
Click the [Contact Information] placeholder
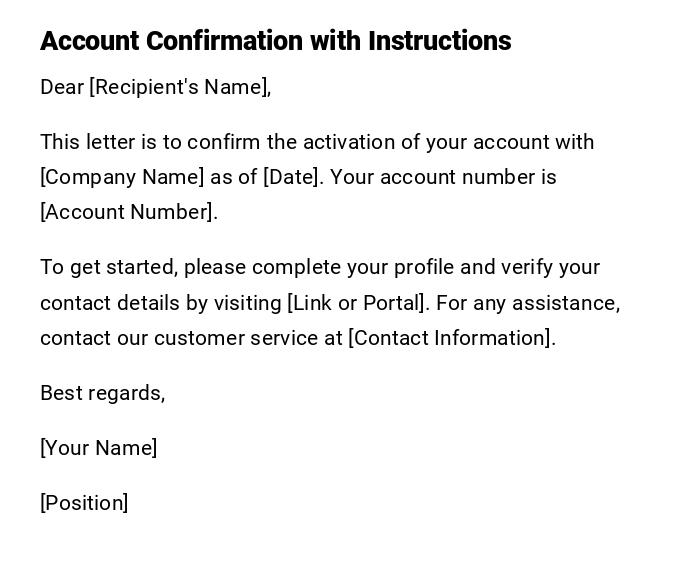[450, 338]
